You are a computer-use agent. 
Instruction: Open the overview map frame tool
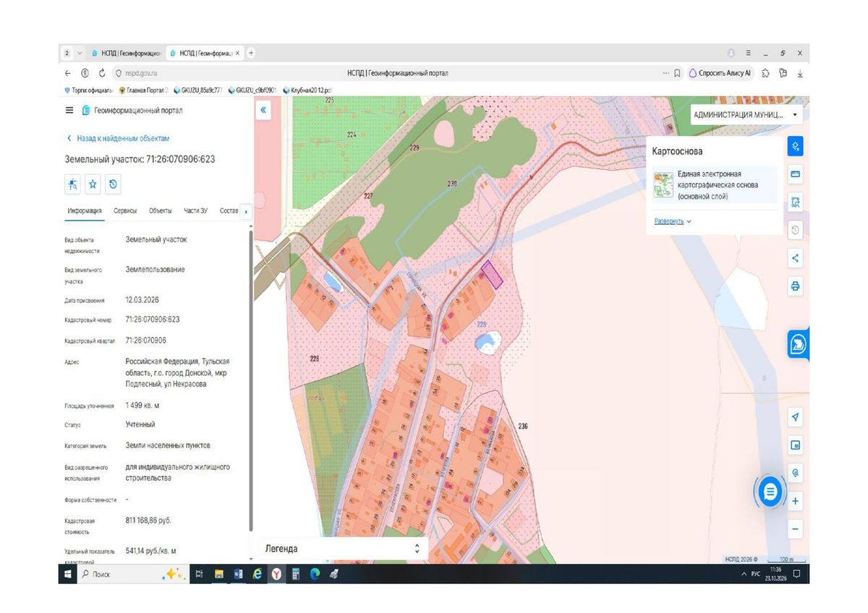796,445
